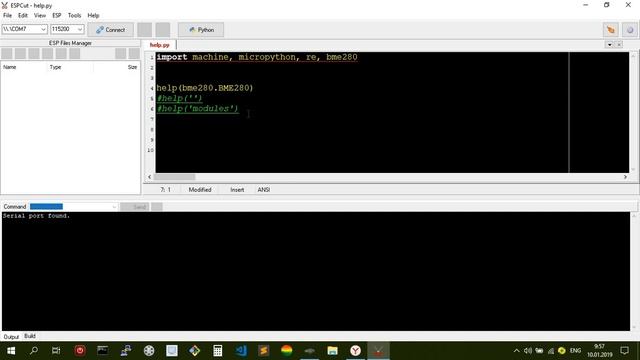Click the 'Serial port found.' console text
The width and height of the screenshot is (640, 360).
[x=36, y=216]
